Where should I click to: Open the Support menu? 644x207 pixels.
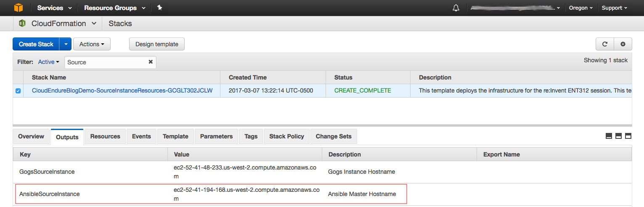point(614,8)
